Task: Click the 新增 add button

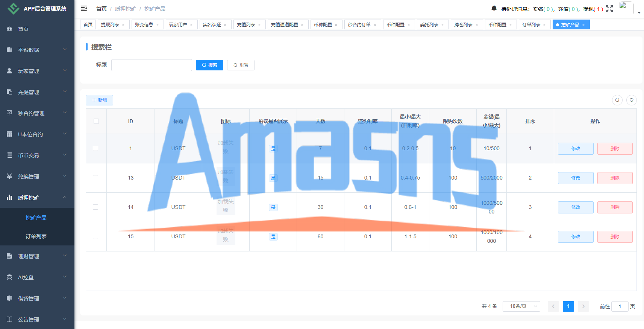Action: pyautogui.click(x=99, y=100)
